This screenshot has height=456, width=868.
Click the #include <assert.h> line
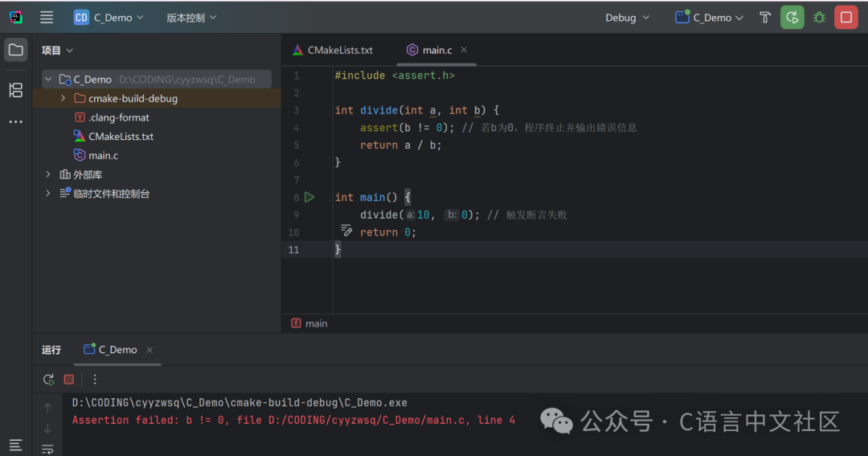(395, 76)
